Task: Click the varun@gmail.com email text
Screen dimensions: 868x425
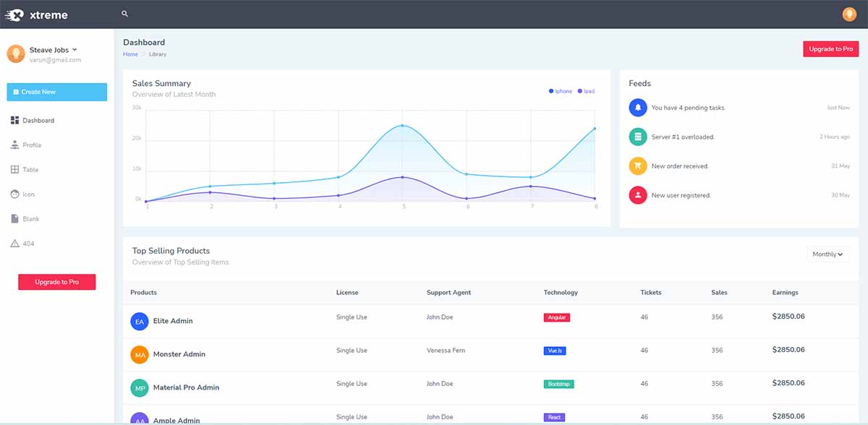Action: (x=55, y=60)
